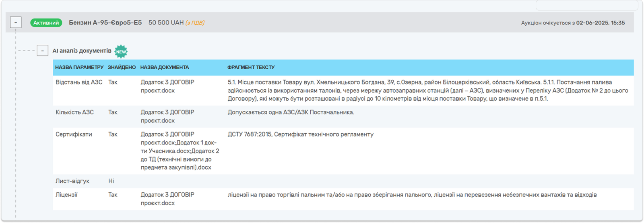Click the orange (з ПДВ) label

pos(195,23)
